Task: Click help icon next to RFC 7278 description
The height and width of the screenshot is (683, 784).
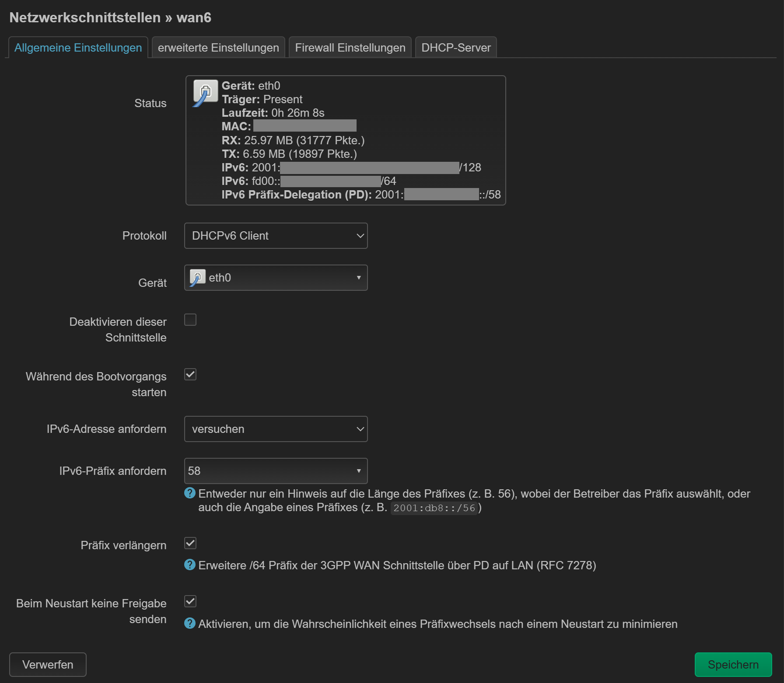Action: pos(190,565)
